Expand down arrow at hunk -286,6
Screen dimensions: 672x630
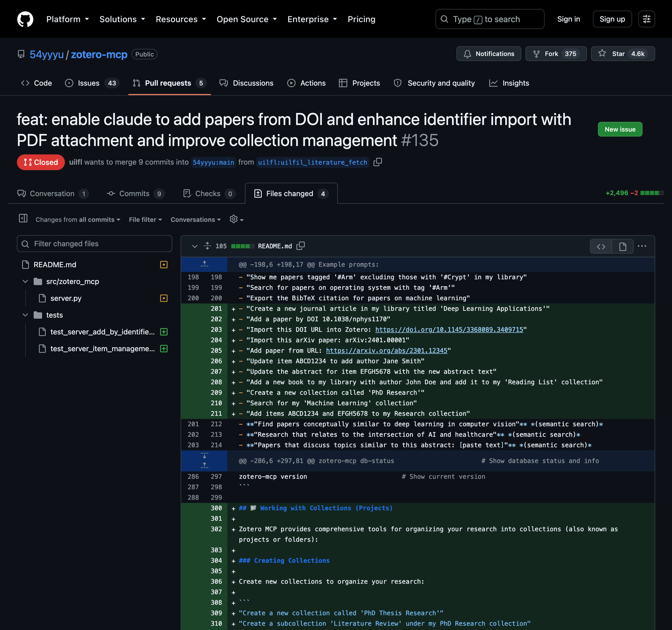point(205,456)
